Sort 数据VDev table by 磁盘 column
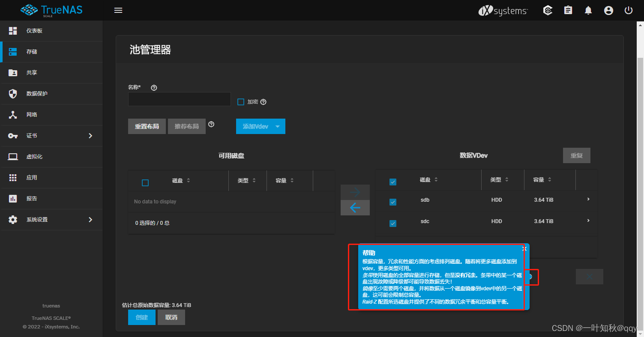 [428, 180]
